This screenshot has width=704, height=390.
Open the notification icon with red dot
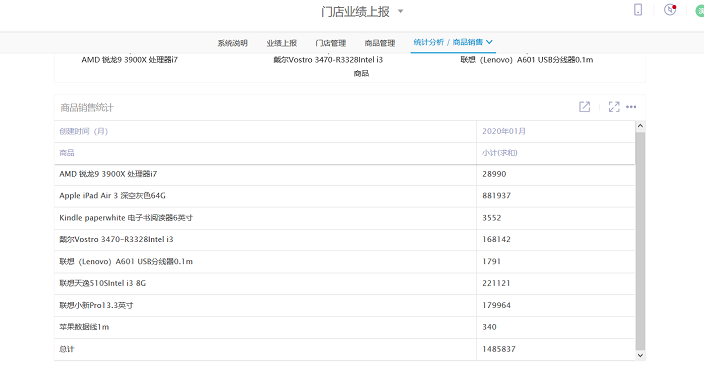[x=670, y=10]
